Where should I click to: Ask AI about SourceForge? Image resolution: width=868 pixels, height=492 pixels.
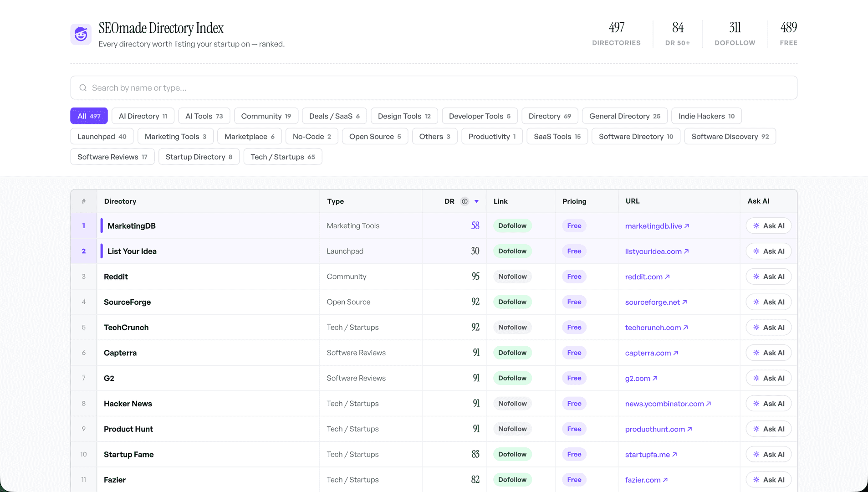click(x=769, y=302)
